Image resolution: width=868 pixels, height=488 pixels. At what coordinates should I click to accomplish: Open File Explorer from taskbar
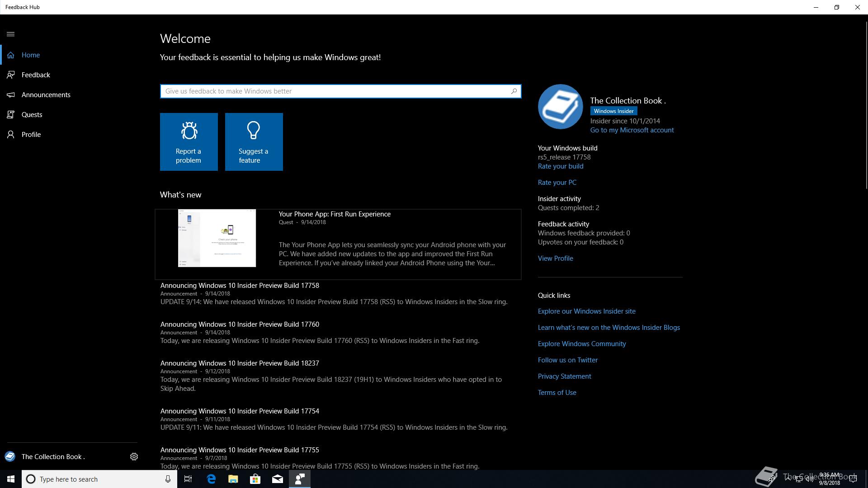click(233, 479)
